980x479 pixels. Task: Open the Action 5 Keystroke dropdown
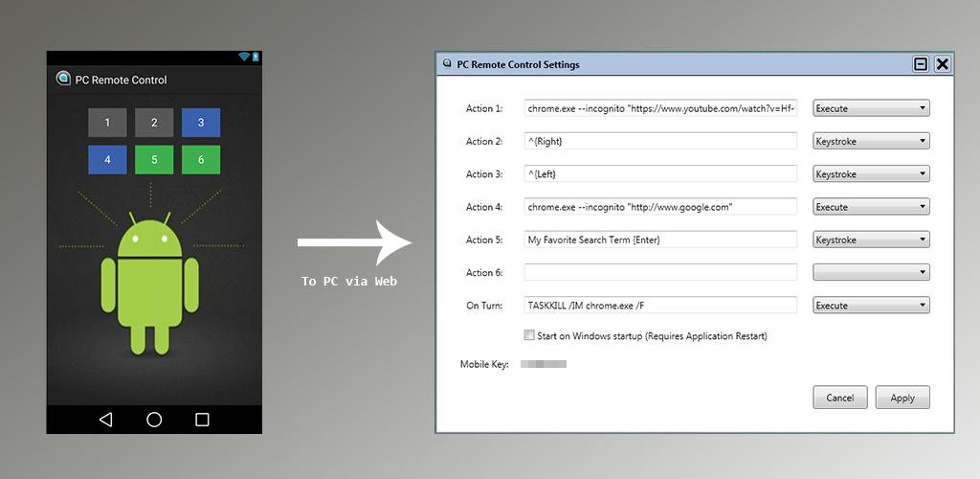pyautogui.click(x=871, y=239)
